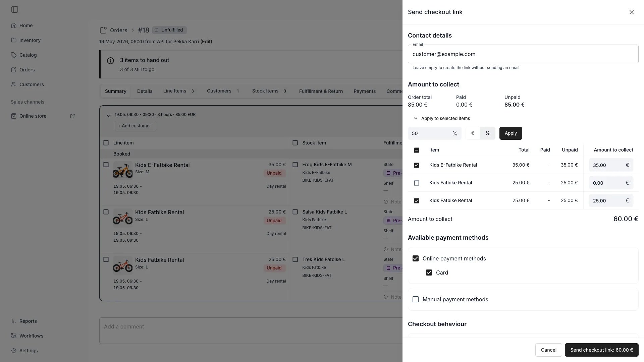Open the Payments tab
Screen dimensions: 644x362
pyautogui.click(x=365, y=91)
